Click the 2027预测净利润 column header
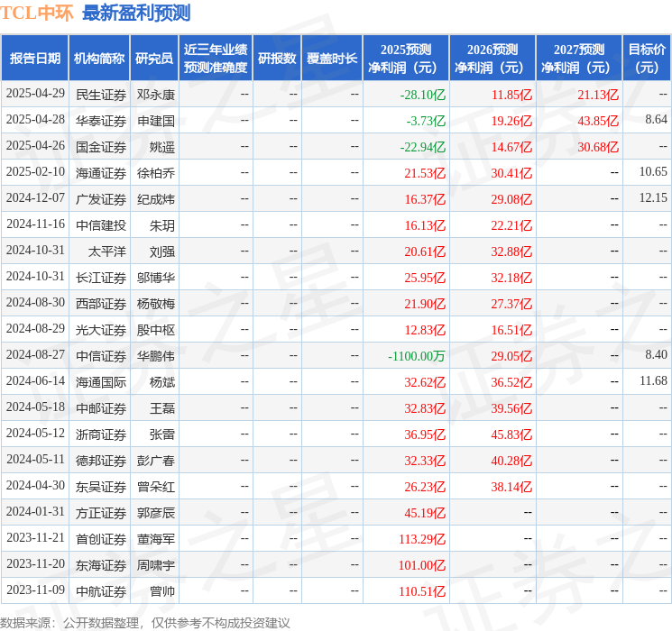Image resolution: width=672 pixels, height=631 pixels. click(579, 59)
